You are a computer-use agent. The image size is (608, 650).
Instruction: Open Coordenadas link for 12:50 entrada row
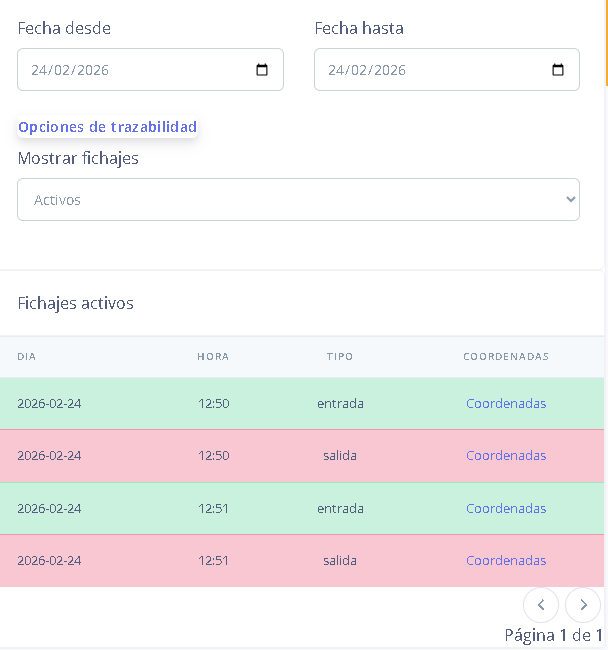[506, 403]
